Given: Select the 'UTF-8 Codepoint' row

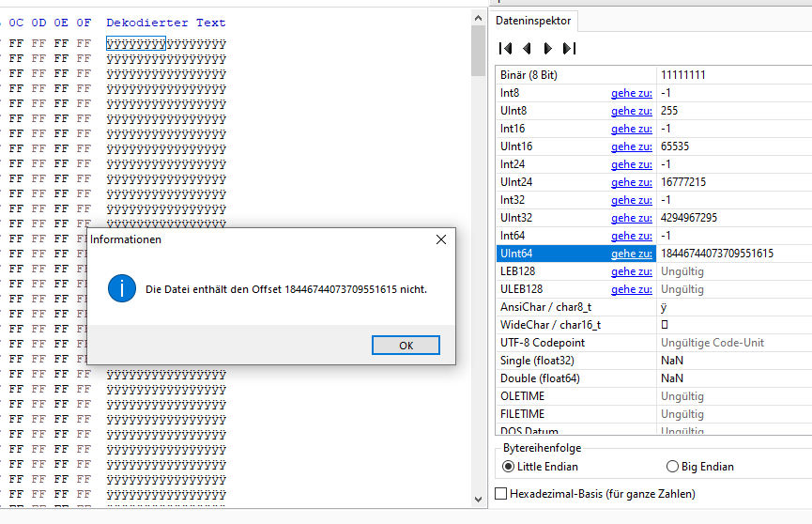Looking at the screenshot, I should pyautogui.click(x=653, y=343).
